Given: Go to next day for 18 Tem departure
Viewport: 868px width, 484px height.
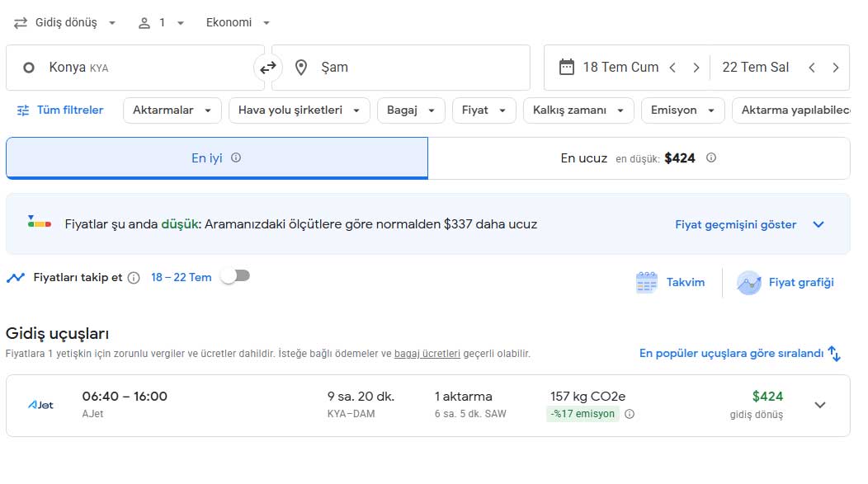Looking at the screenshot, I should tap(696, 68).
